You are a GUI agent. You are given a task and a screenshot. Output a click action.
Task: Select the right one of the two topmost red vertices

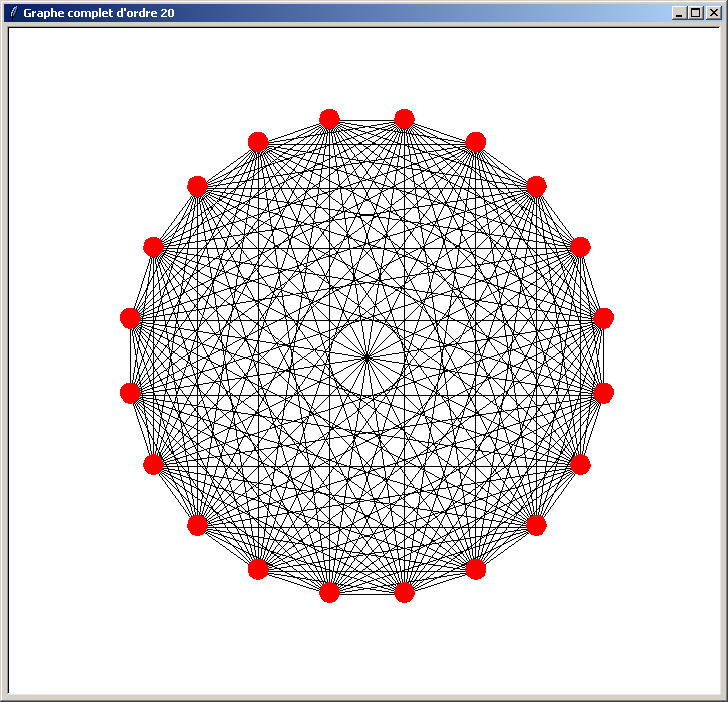404,119
